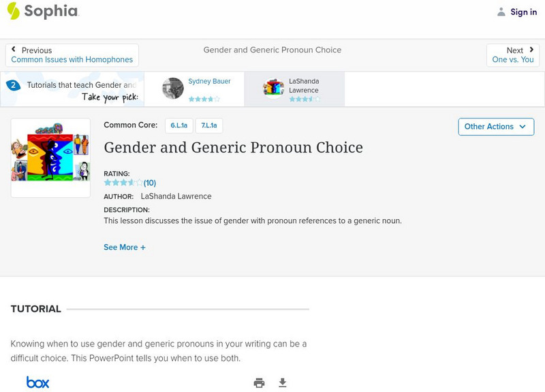Select LaShanda Lawrence's tutorial tab
This screenshot has width=545, height=392.
click(294, 89)
